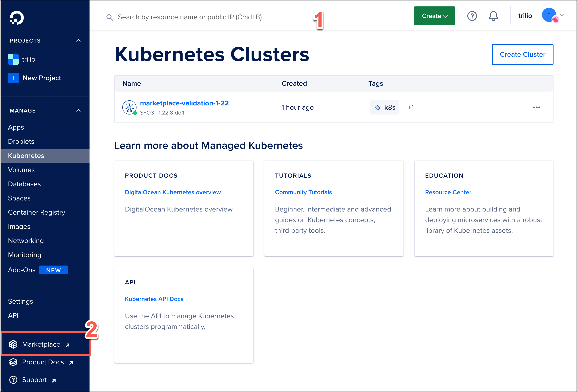
Task: Open the marketplace-validation-1-22 cluster link
Action: [184, 103]
